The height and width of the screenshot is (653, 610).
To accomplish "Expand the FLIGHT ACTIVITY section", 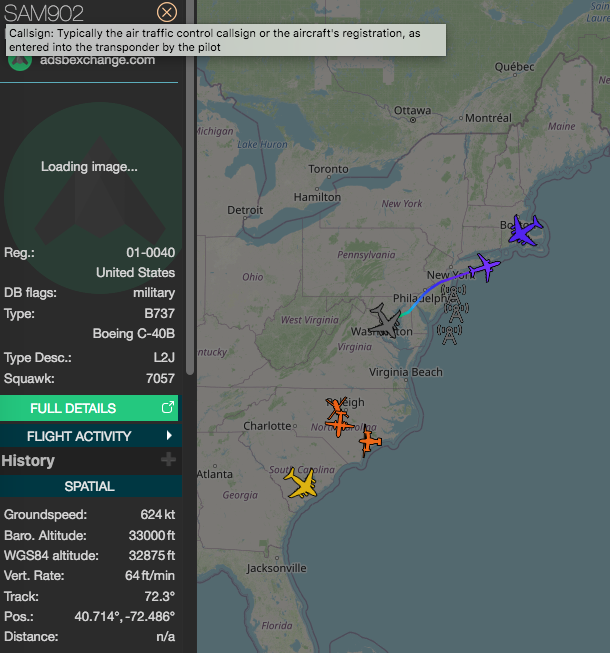I will coord(91,436).
